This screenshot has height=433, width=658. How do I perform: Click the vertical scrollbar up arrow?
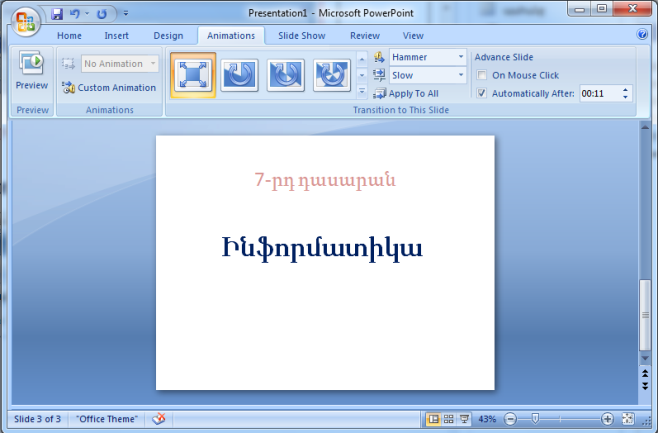point(645,126)
